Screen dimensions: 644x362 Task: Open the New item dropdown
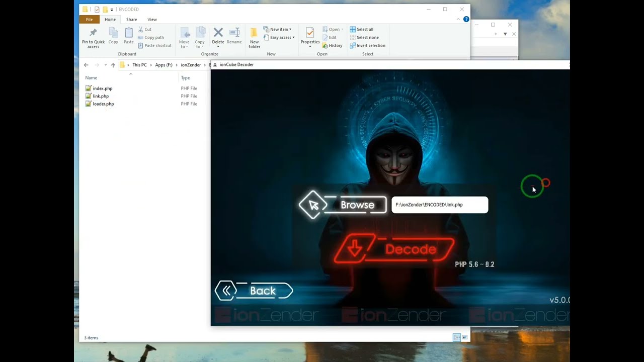click(x=278, y=30)
